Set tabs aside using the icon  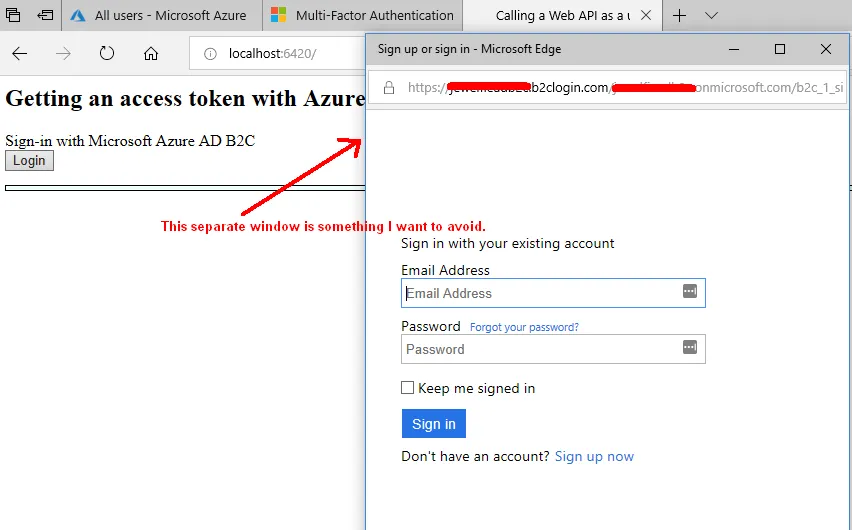tap(45, 15)
